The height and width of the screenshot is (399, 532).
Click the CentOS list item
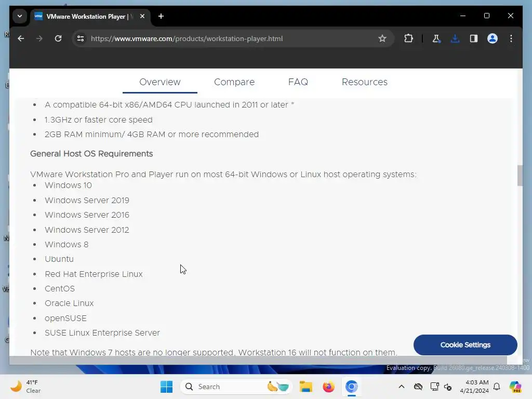click(60, 288)
